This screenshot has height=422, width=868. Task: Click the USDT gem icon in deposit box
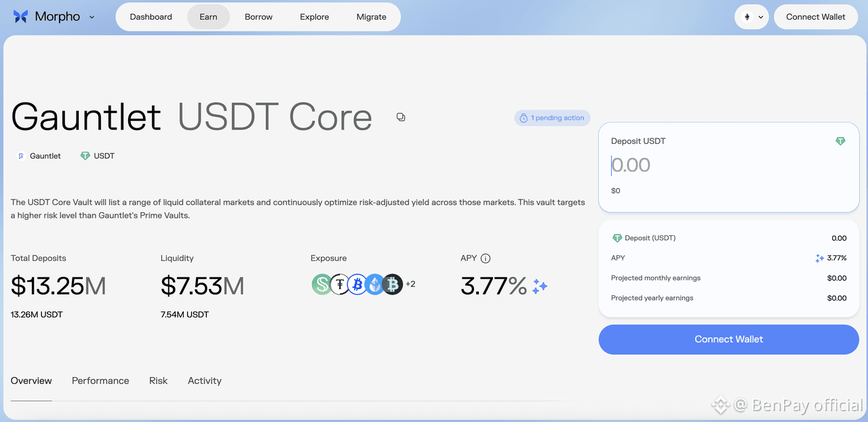click(840, 141)
